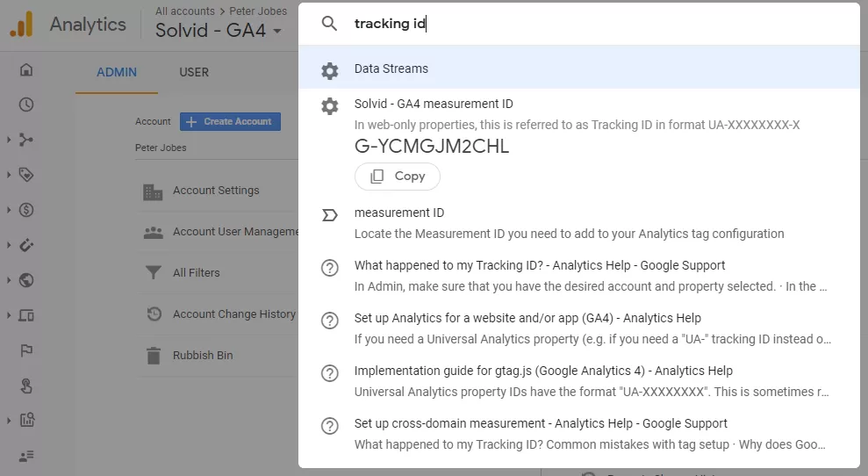Click the Account Change History clock icon

(x=154, y=314)
